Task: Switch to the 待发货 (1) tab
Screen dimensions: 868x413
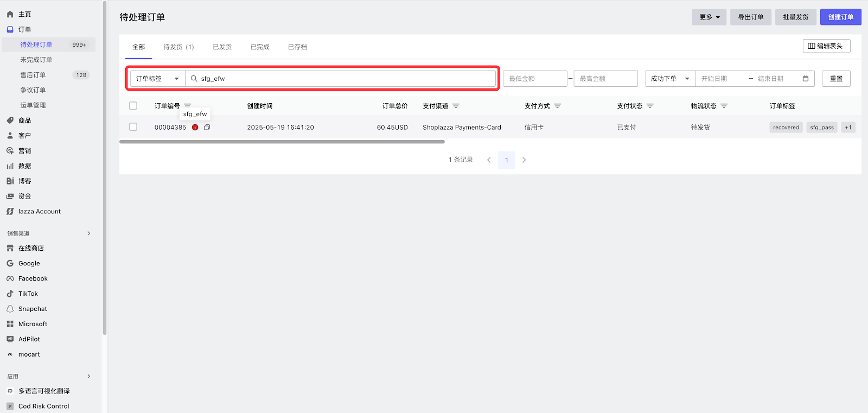Action: click(178, 47)
